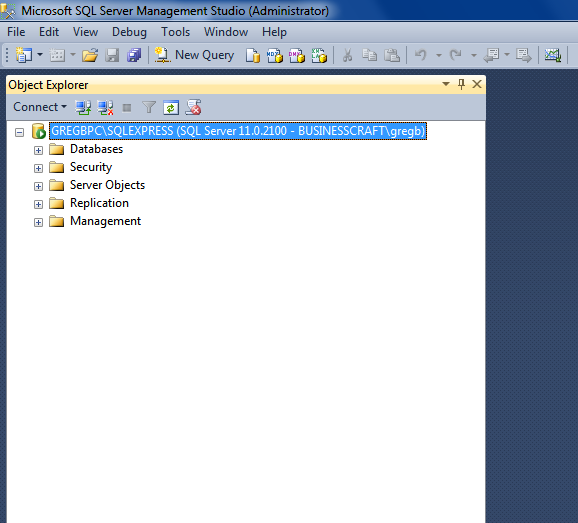Open the Debug menu

click(x=129, y=32)
